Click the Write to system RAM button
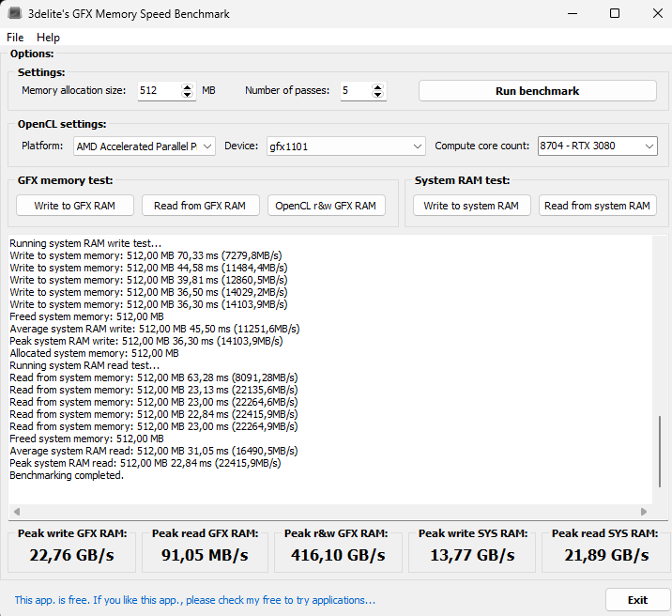672x616 pixels. pyautogui.click(x=471, y=206)
